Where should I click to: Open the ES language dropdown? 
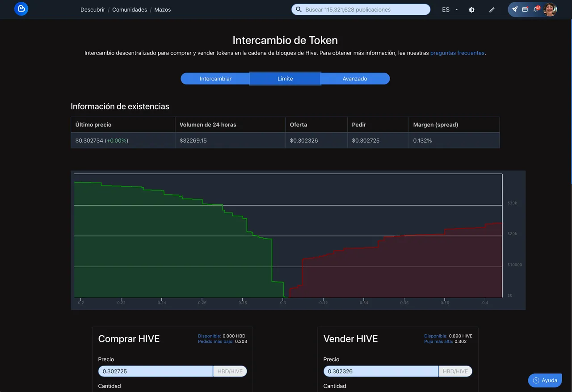[449, 9]
